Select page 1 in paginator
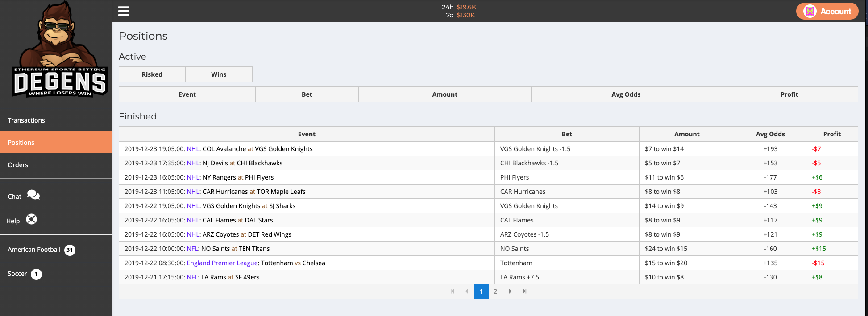 pyautogui.click(x=481, y=291)
